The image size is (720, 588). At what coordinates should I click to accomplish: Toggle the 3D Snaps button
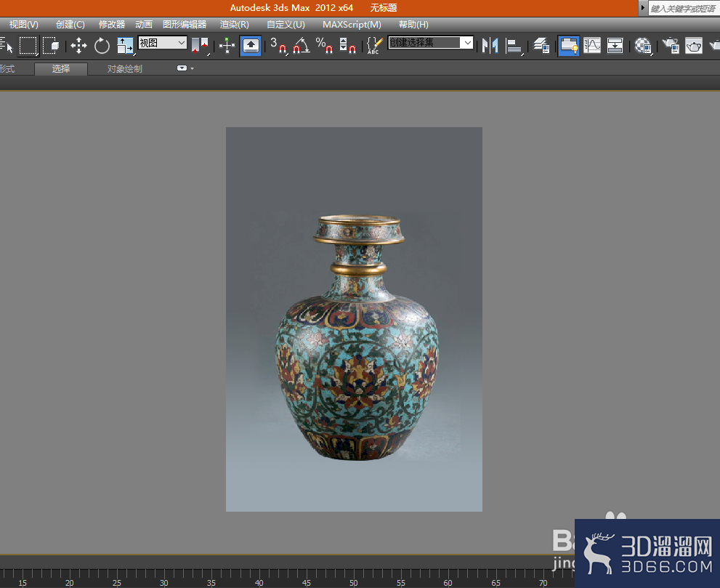pos(279,46)
